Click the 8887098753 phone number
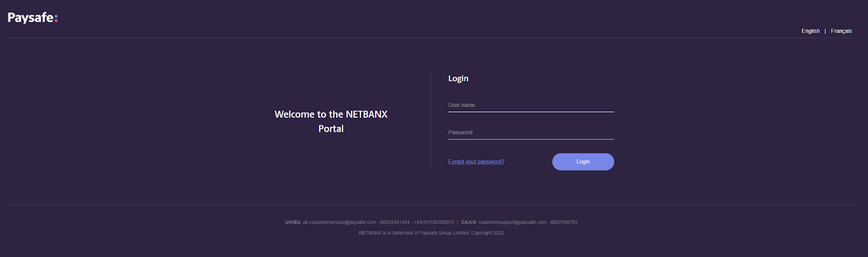The width and height of the screenshot is (868, 257). (564, 222)
